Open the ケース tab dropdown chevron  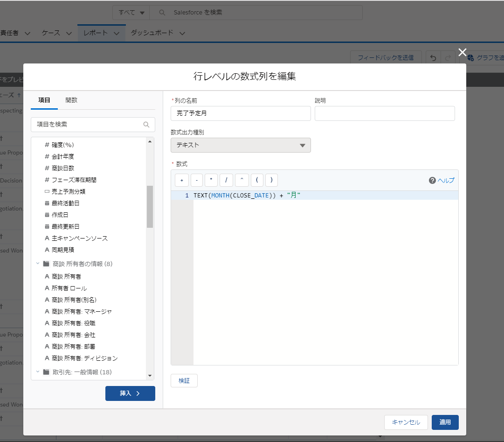[x=69, y=33]
